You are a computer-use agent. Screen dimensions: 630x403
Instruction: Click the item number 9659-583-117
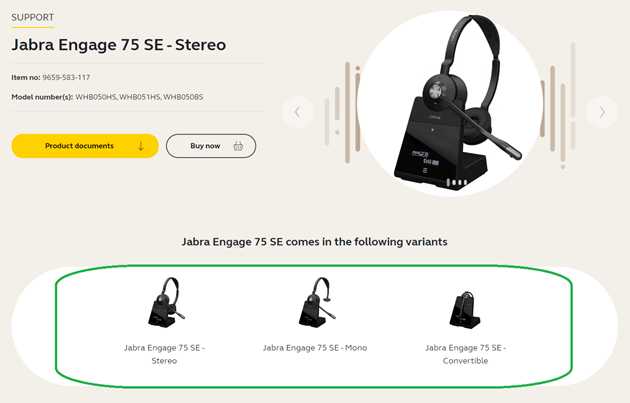pos(66,77)
